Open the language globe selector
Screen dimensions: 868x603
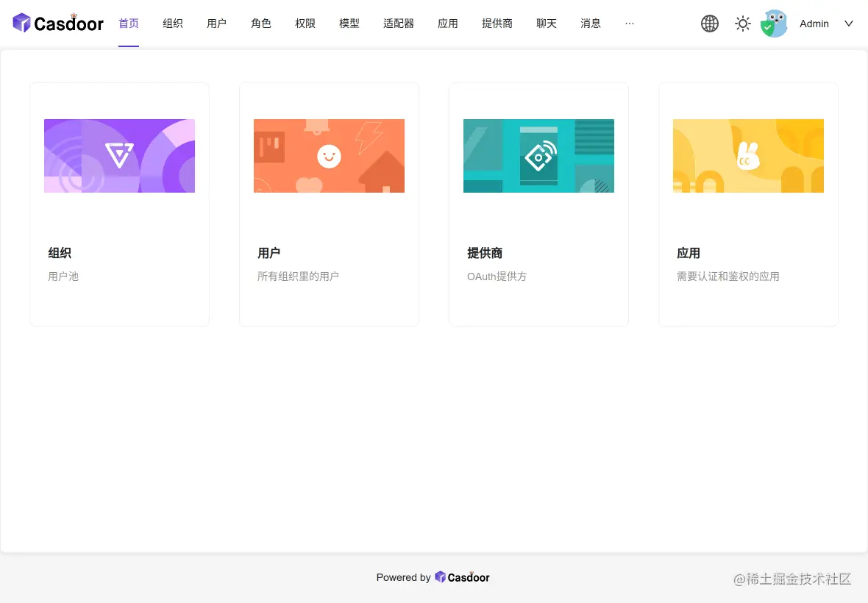click(710, 24)
